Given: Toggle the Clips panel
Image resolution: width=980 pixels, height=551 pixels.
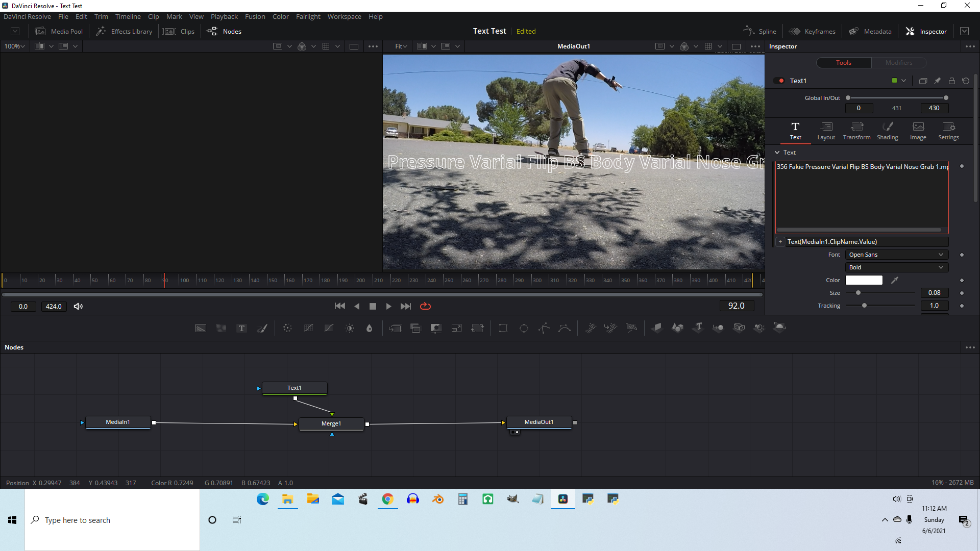Looking at the screenshot, I should tap(179, 31).
